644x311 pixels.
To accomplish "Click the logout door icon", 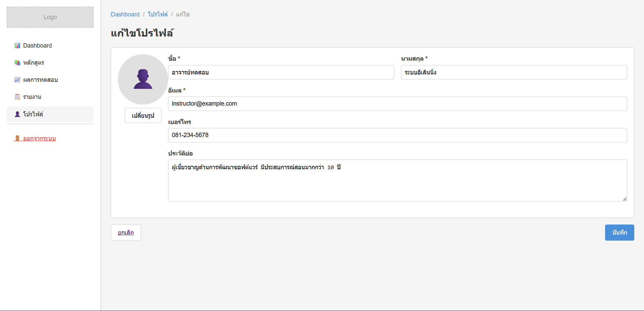I will point(17,138).
